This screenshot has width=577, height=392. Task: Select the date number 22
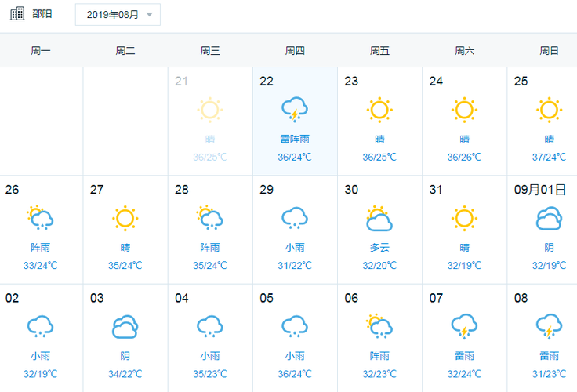[267, 81]
